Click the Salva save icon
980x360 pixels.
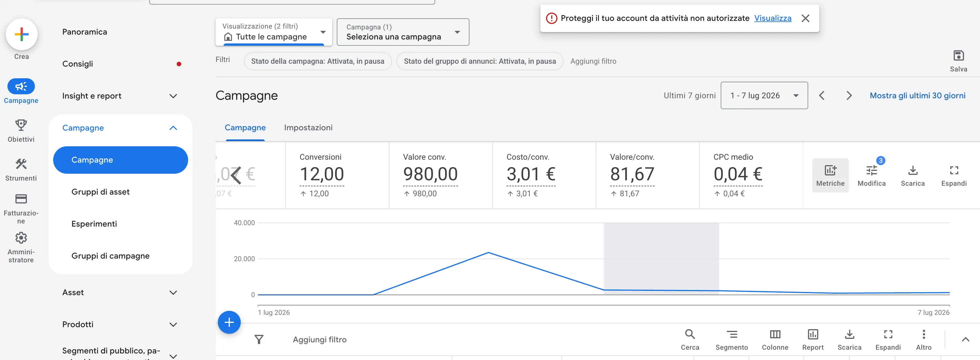point(958,56)
